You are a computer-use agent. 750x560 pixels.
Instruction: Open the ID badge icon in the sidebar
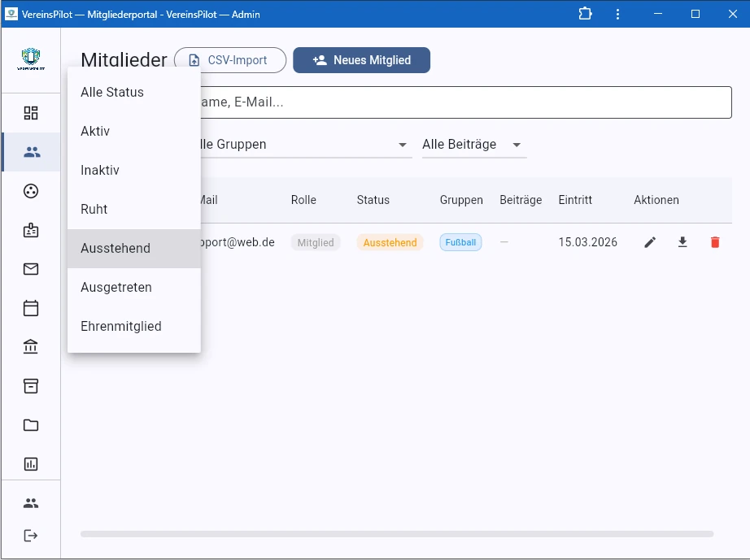click(x=30, y=230)
